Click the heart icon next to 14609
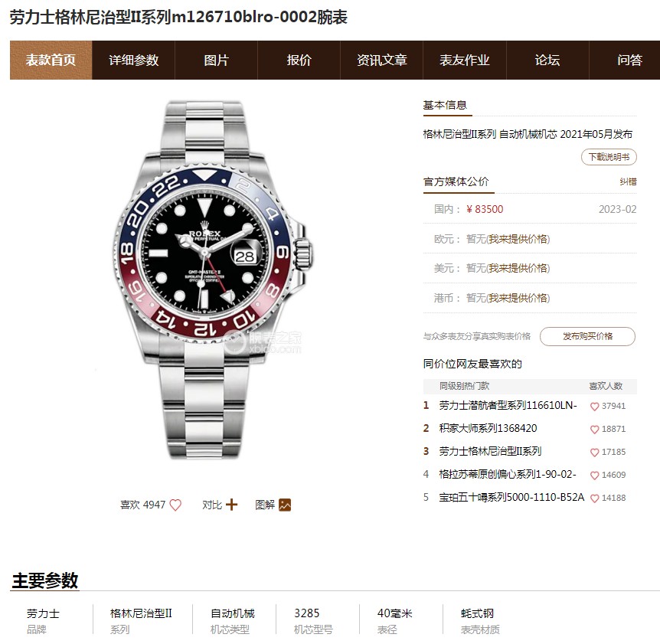This screenshot has height=644, width=660. [594, 476]
